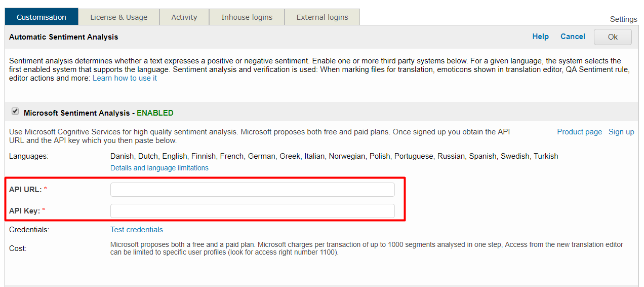Cancel the sentiment analysis settings
Image resolution: width=644 pixels, height=287 pixels.
pos(573,37)
